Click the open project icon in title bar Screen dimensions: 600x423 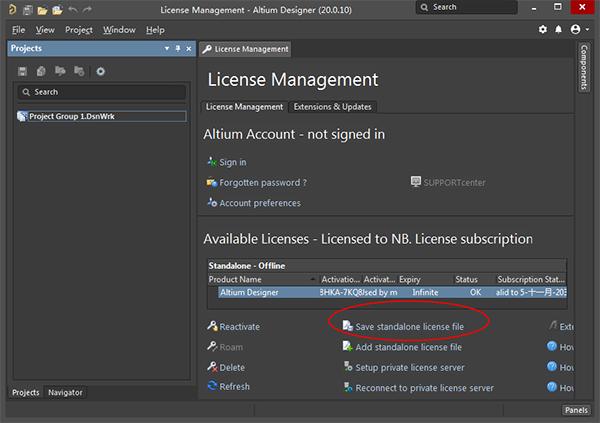[57, 10]
